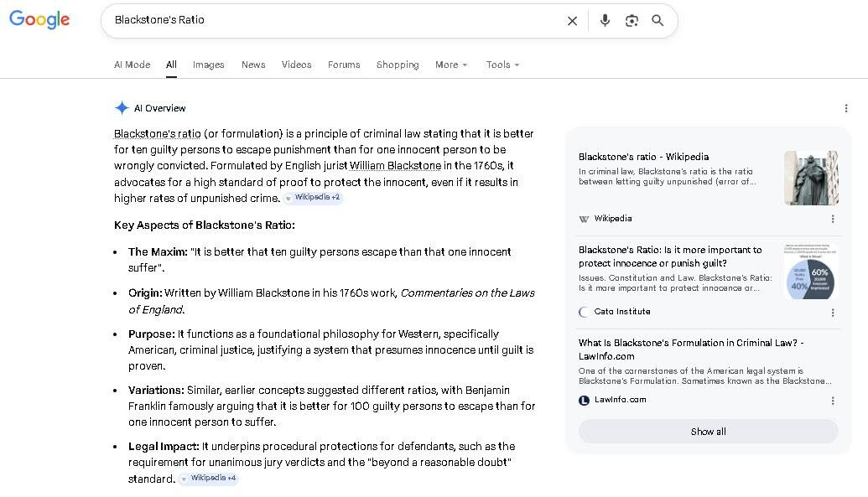
Task: Expand Wikipedia +2 citation chip
Action: [x=313, y=198]
